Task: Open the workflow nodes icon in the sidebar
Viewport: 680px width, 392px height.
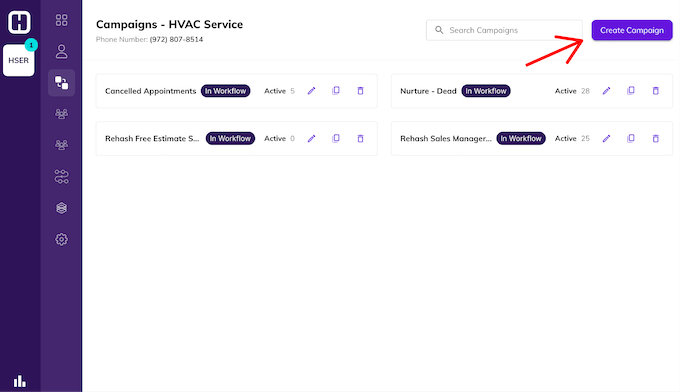Action: (x=62, y=176)
